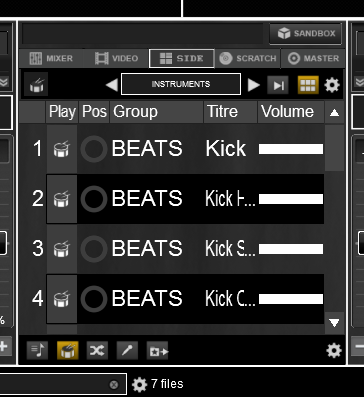Switch to the MIXER tab
The height and width of the screenshot is (397, 364).
coord(51,58)
